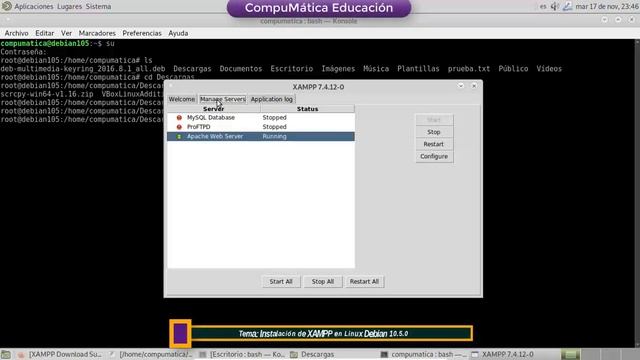This screenshot has height=360, width=640.
Task: Switch to the Welcome tab in XAMPP
Action: [x=182, y=99]
